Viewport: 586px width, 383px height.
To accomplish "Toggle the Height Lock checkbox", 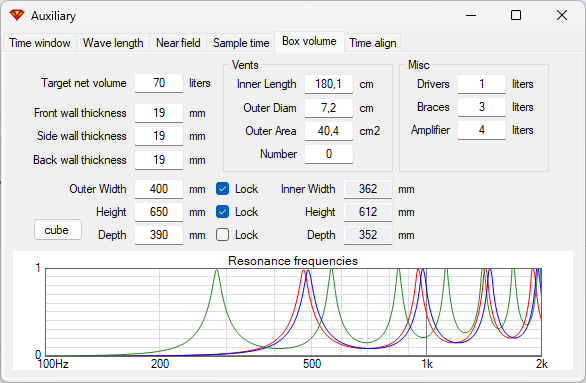I will click(x=222, y=212).
